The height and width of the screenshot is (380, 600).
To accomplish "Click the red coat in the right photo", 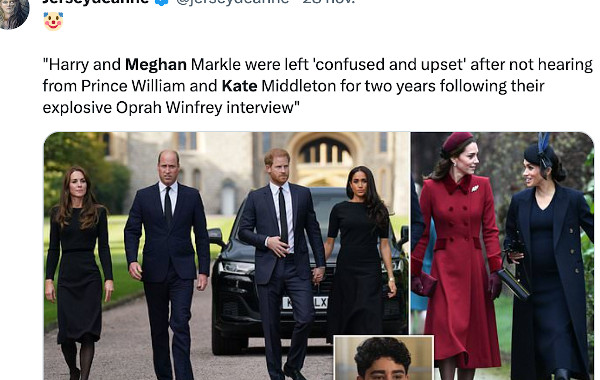I will click(459, 268).
